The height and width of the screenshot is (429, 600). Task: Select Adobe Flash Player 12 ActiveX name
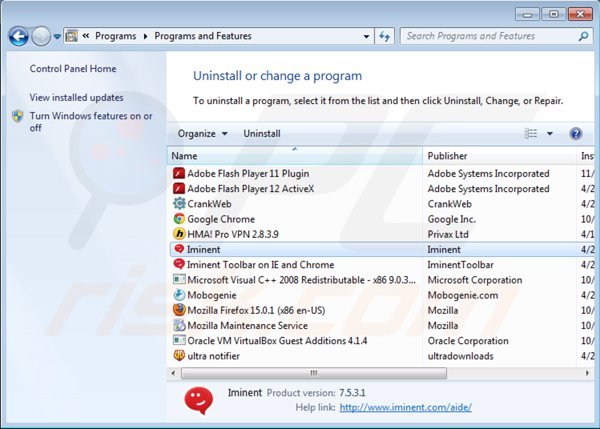point(251,189)
